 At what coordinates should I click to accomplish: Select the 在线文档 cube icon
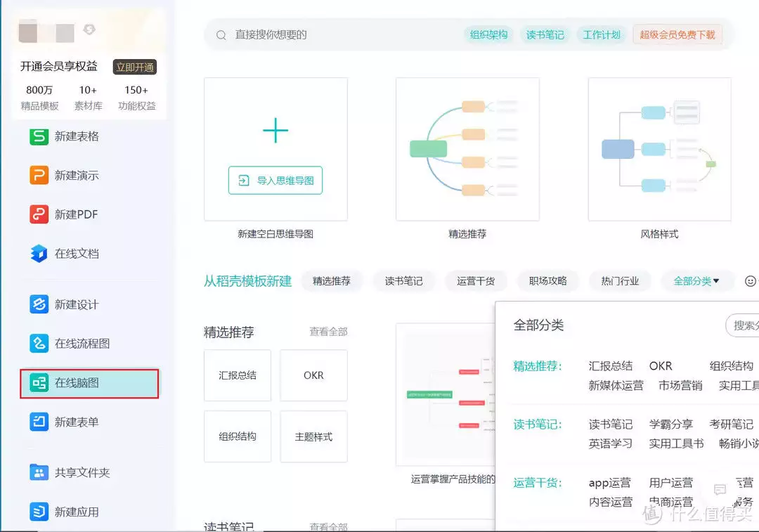(39, 254)
